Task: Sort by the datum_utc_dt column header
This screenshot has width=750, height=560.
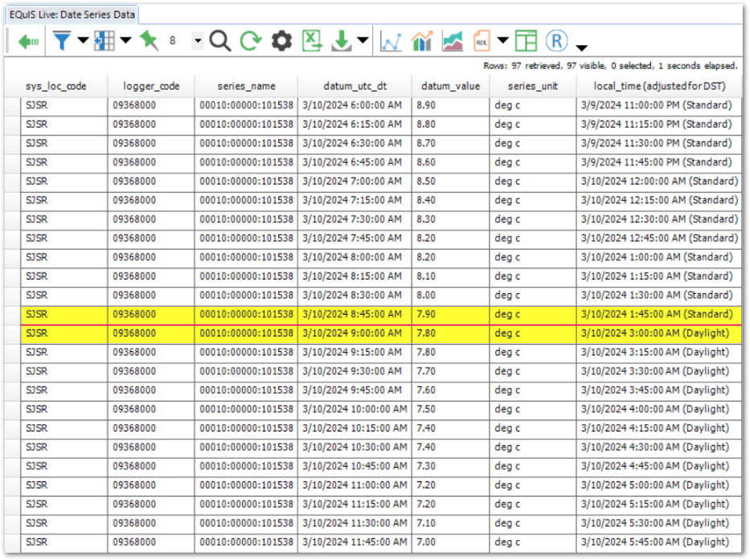Action: point(355,86)
